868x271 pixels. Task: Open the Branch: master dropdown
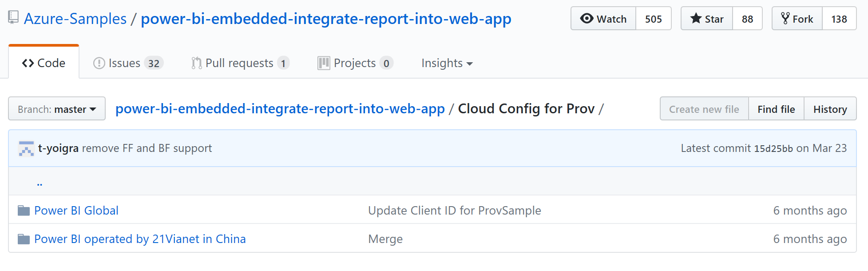click(x=57, y=109)
